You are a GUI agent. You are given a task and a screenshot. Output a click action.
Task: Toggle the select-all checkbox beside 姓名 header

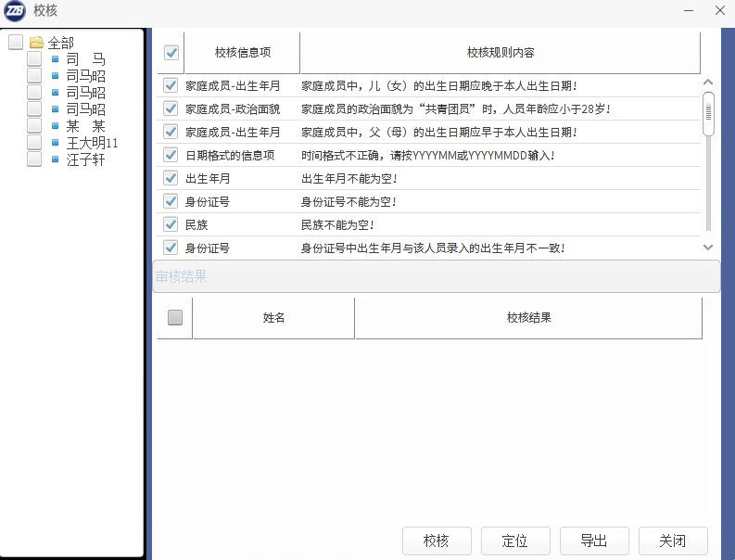(175, 317)
